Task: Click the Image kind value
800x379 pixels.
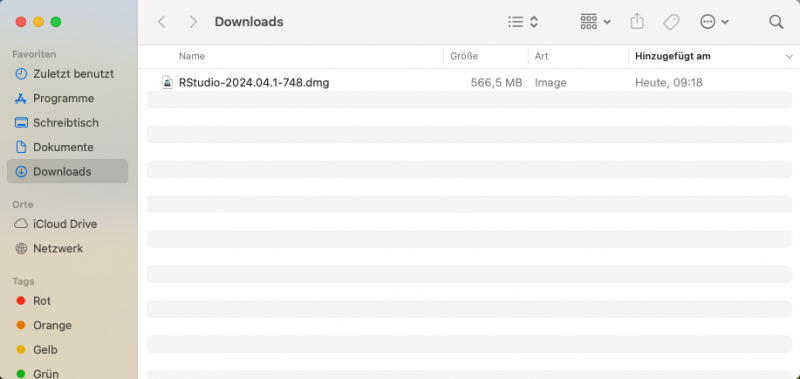Action: (x=551, y=83)
